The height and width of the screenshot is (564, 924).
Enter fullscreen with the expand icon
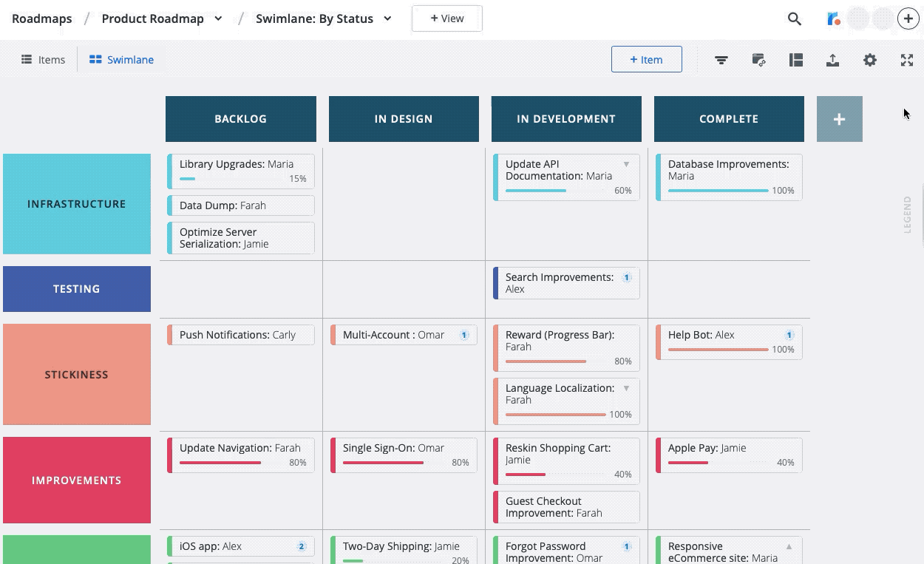pyautogui.click(x=907, y=60)
